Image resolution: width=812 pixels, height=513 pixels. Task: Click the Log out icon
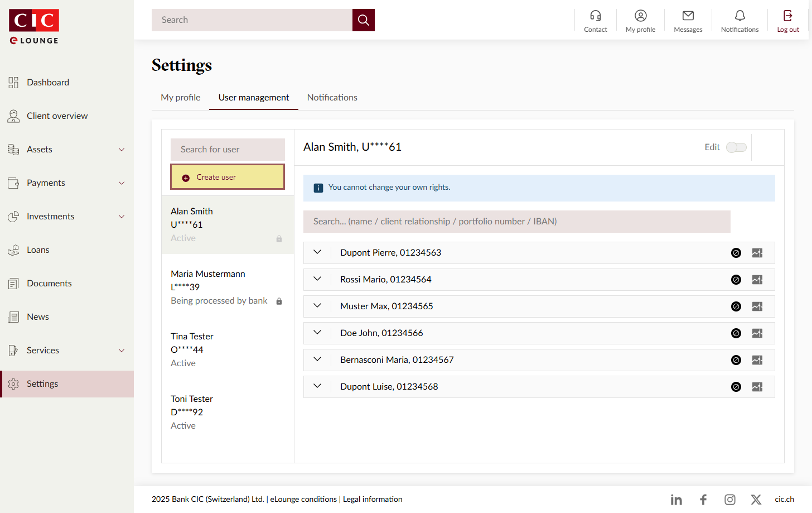pyautogui.click(x=787, y=16)
